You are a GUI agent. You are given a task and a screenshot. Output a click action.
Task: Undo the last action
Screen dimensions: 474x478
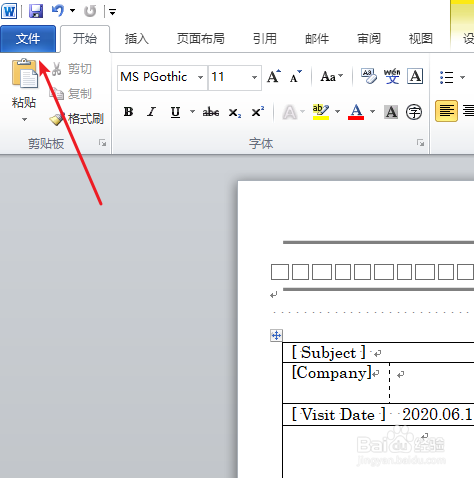tap(58, 11)
